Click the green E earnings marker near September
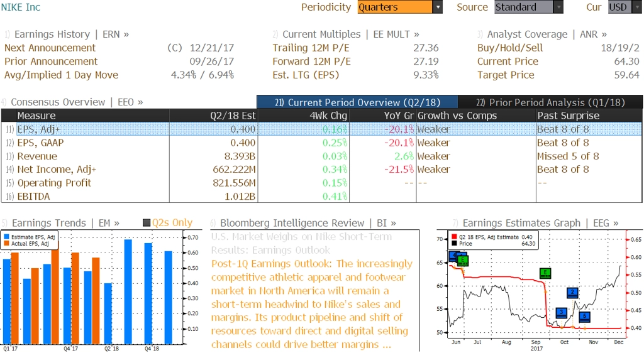The height and width of the screenshot is (353, 644). (x=545, y=273)
